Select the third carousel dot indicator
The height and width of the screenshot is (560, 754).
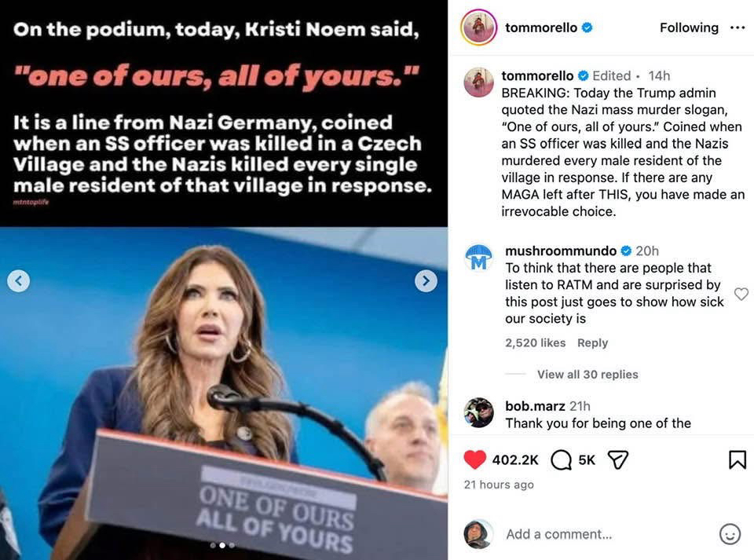232,545
